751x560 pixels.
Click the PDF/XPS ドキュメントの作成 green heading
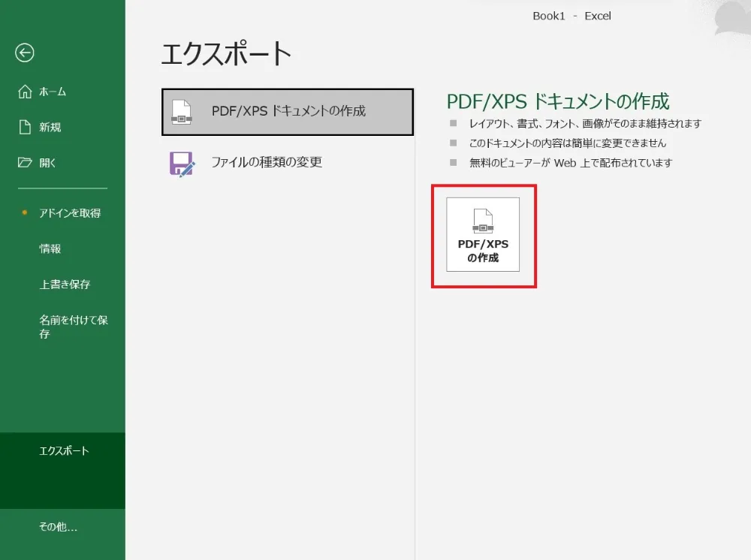point(558,101)
